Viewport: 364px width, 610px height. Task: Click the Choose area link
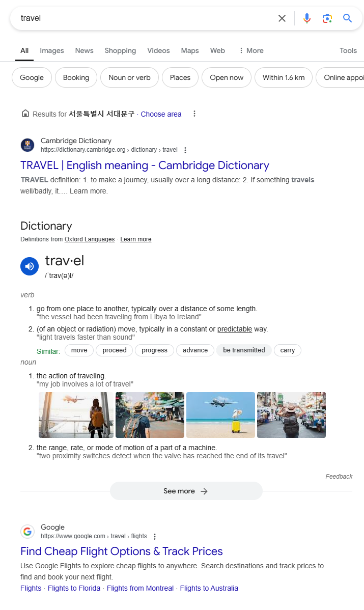pyautogui.click(x=161, y=114)
